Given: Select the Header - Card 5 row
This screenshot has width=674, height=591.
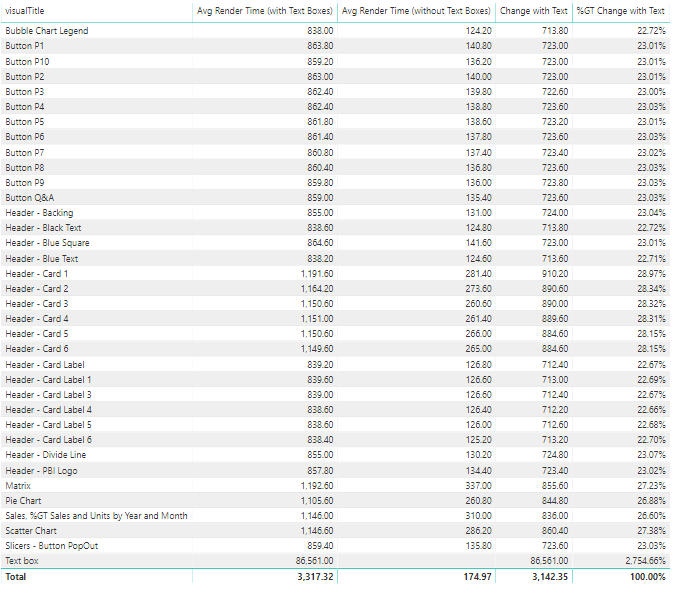Looking at the screenshot, I should 335,334.
